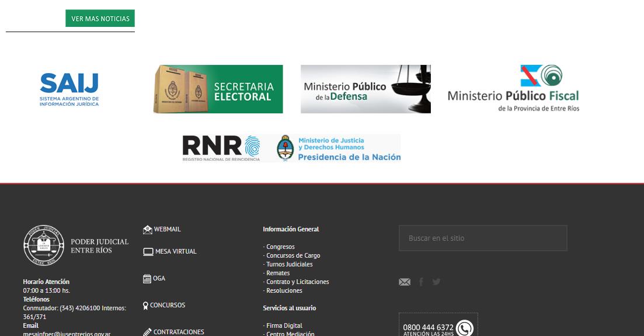The image size is (644, 336).
Task: Open the CONTRATACIONES link
Action: pyautogui.click(x=179, y=332)
